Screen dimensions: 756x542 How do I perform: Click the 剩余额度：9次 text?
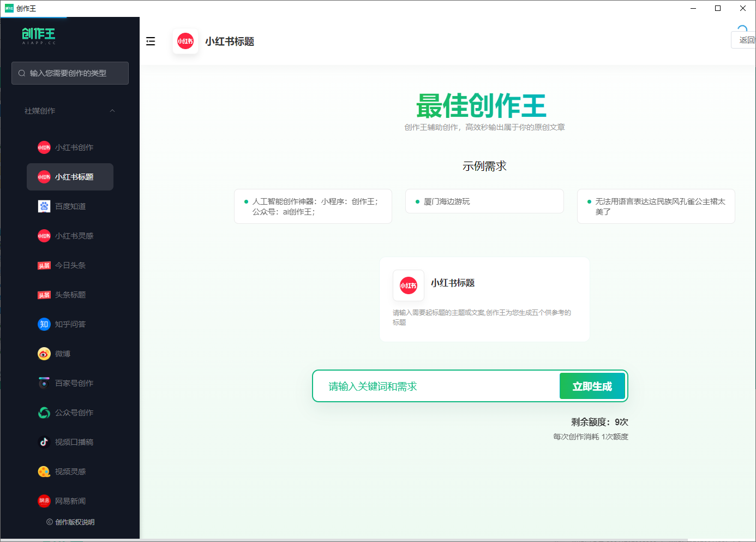[599, 422]
